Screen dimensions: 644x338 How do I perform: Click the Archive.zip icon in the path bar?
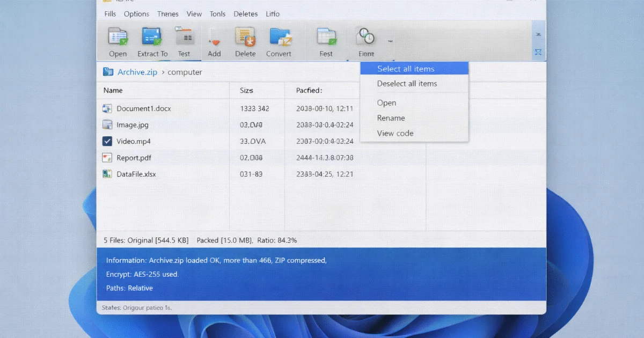(x=108, y=72)
